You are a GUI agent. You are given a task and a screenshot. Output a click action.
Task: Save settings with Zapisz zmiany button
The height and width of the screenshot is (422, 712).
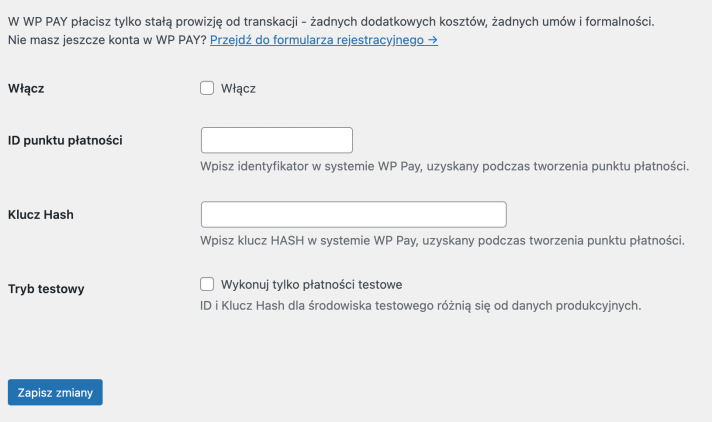(55, 393)
